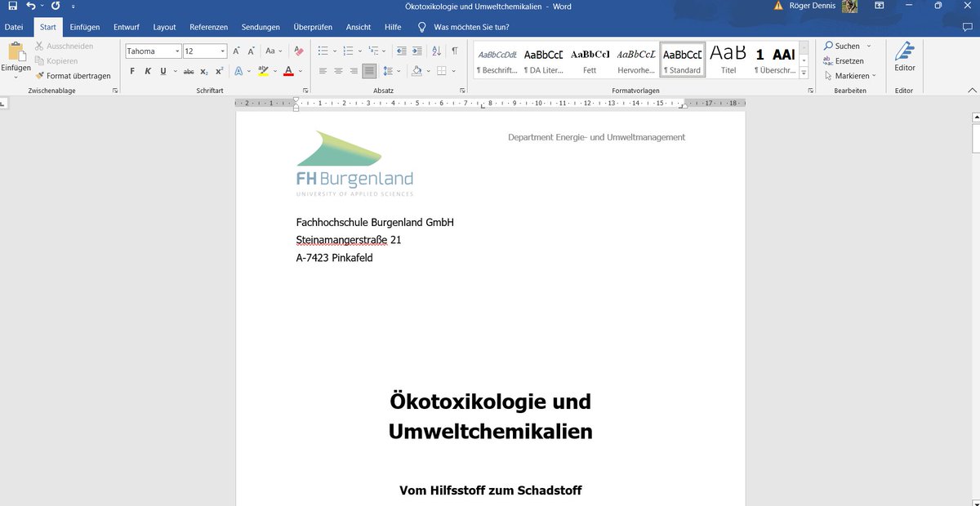
Task: Apply the Fett style from the gallery
Action: (590, 60)
